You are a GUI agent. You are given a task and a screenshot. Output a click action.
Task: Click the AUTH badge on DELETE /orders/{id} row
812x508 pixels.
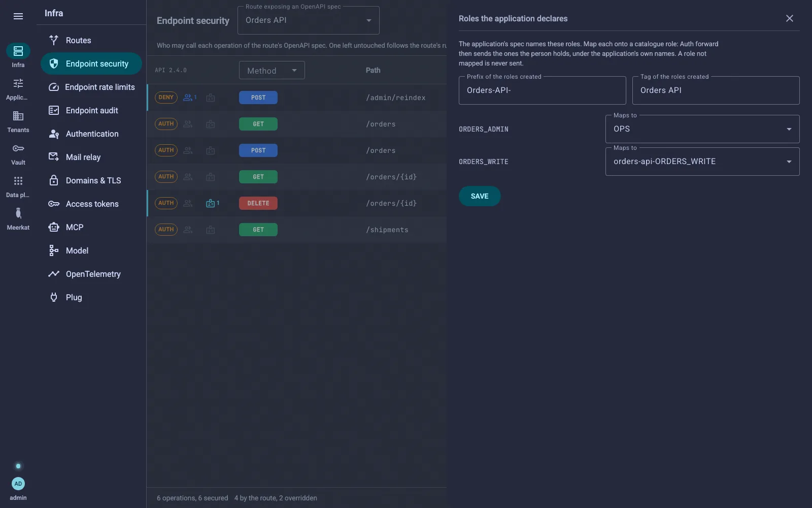[166, 203]
